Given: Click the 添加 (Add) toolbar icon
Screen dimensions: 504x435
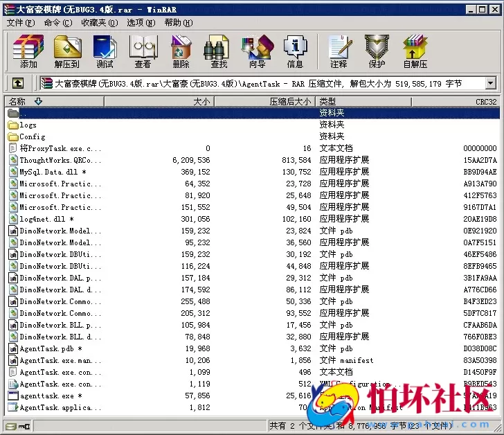Looking at the screenshot, I should pos(28,51).
